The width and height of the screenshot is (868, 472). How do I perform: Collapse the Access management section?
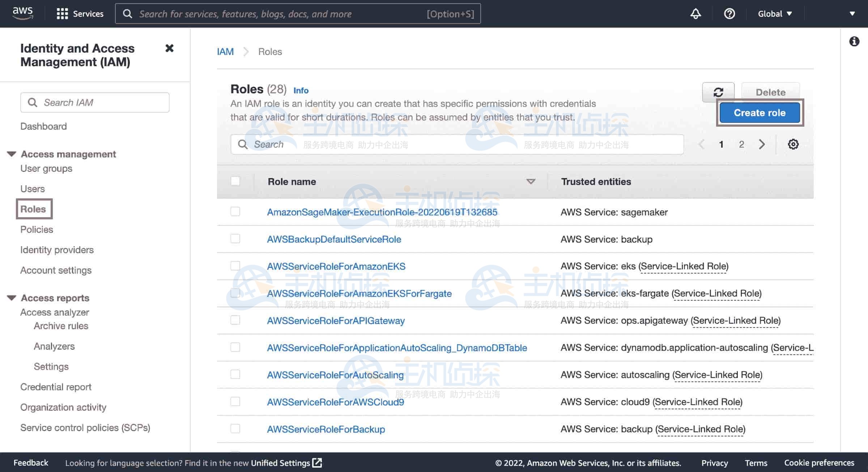pyautogui.click(x=12, y=154)
